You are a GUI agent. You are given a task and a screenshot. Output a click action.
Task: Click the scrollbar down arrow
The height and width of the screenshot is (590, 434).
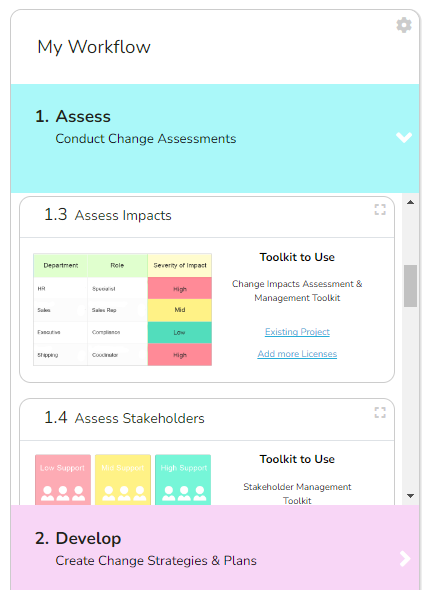(x=410, y=496)
